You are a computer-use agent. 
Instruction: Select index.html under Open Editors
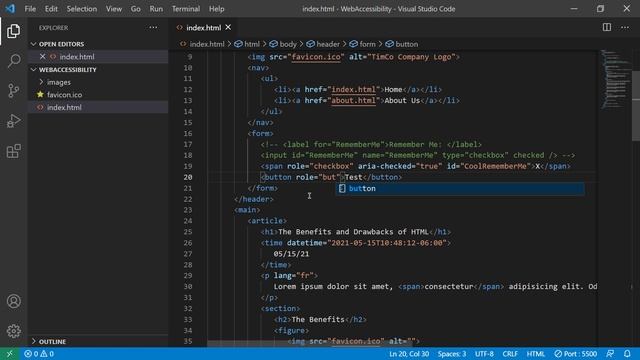point(77,57)
